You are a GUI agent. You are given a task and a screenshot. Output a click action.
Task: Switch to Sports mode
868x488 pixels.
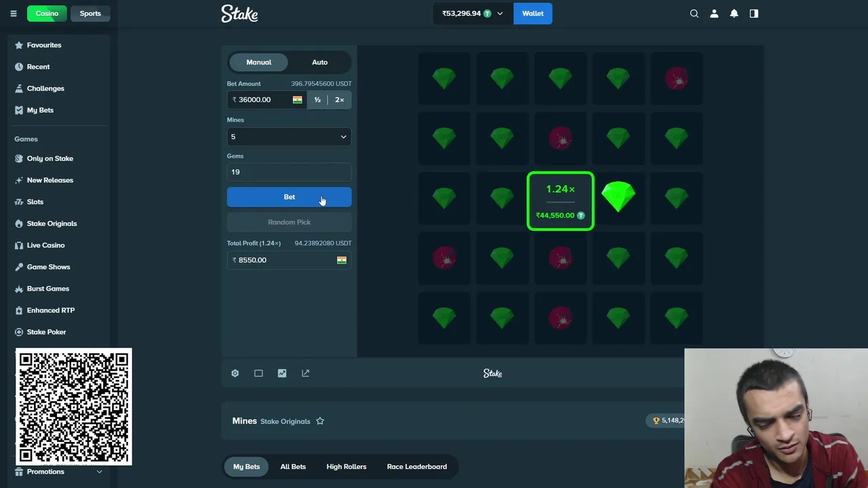tap(90, 14)
